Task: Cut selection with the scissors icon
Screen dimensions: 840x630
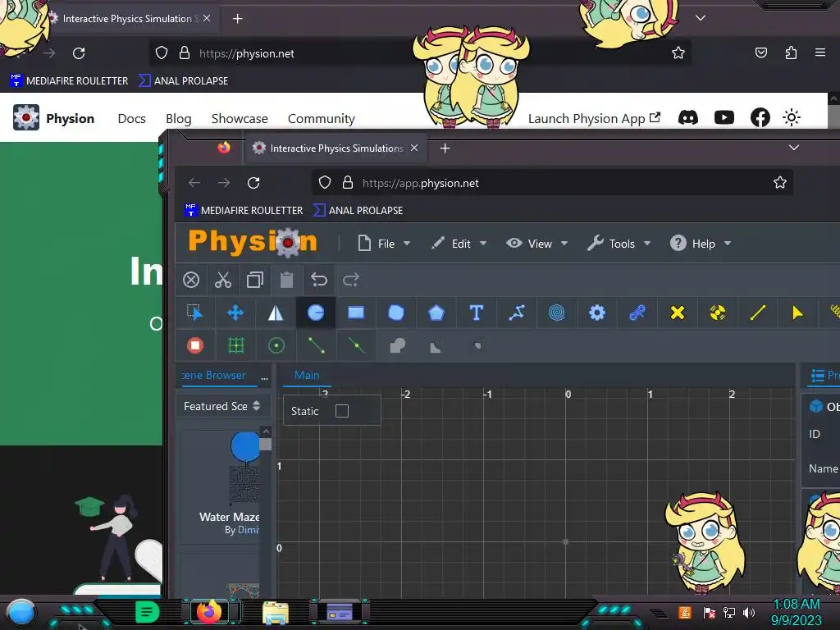Action: point(223,280)
